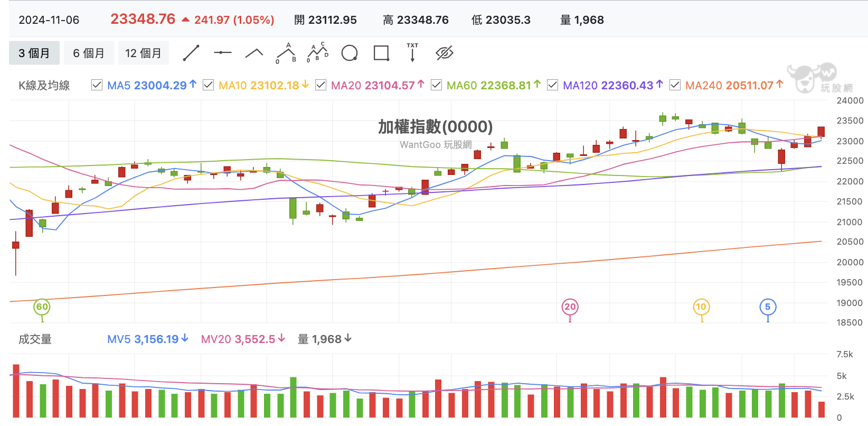Screen dimensions: 868x426
Task: Select the 0-A-B-C-D wave drawing tool
Action: coord(317,53)
